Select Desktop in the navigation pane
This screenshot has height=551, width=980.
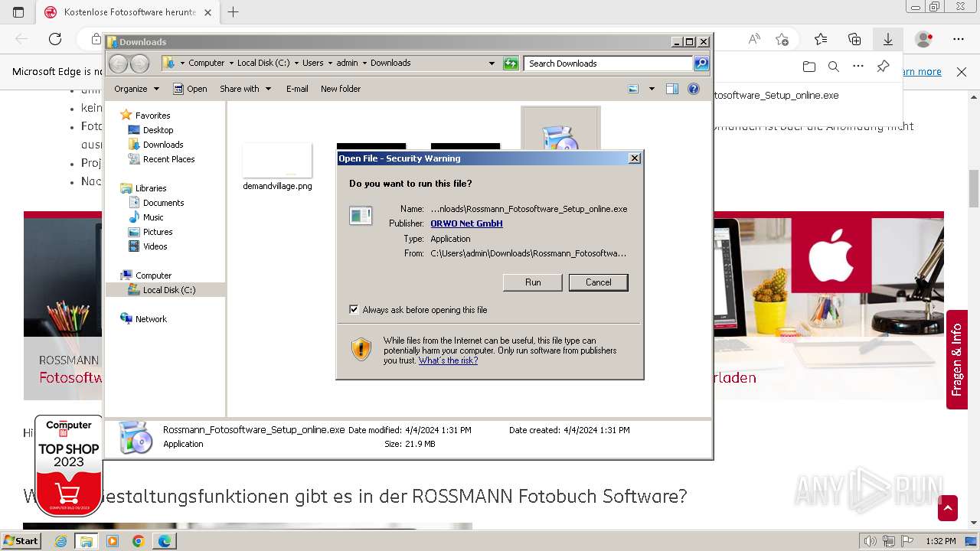coord(158,130)
